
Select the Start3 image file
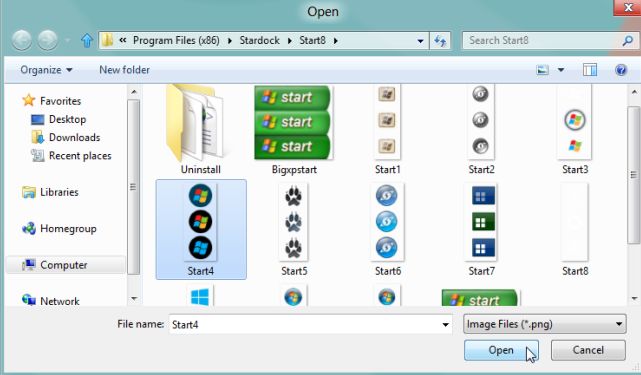[575, 130]
